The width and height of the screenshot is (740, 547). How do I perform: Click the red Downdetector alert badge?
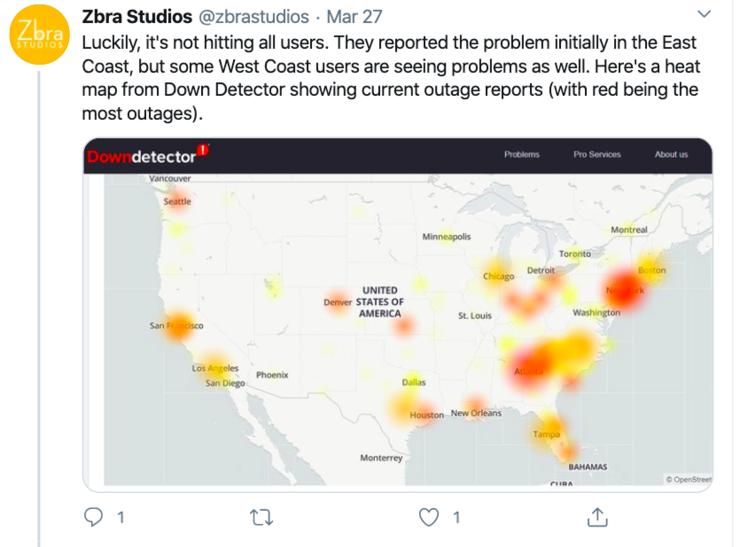(x=203, y=150)
